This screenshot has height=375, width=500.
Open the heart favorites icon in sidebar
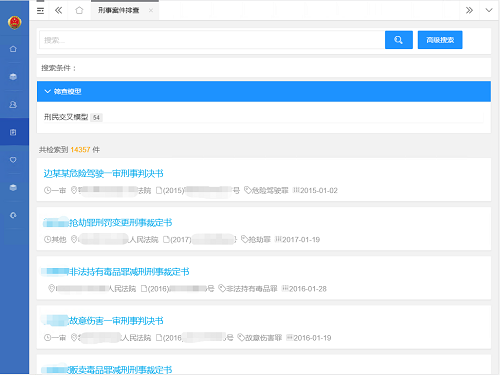point(13,160)
